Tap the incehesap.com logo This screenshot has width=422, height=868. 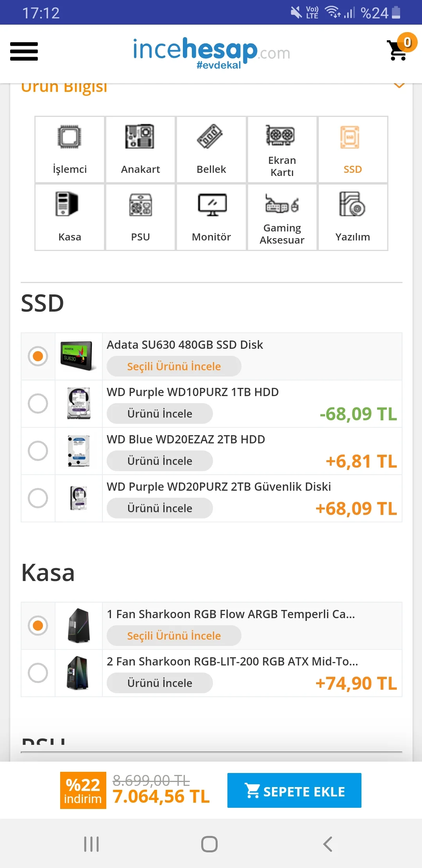(211, 53)
